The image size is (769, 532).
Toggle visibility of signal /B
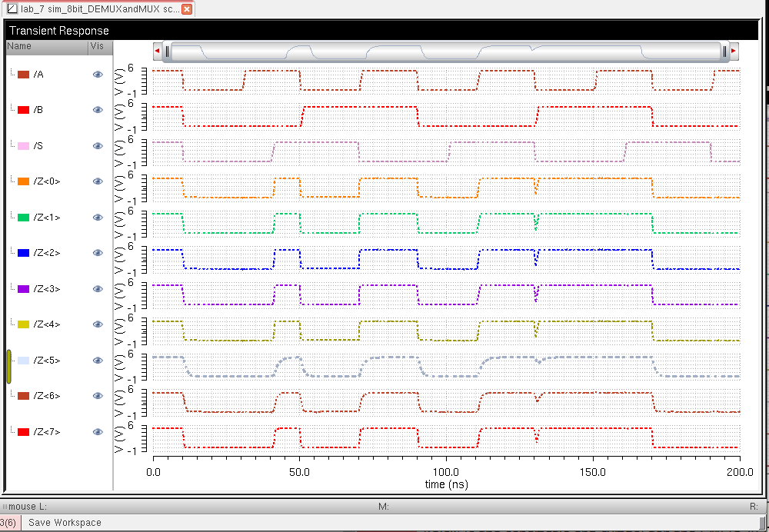point(98,110)
